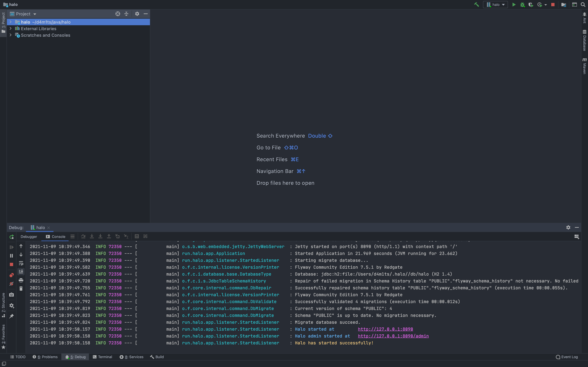The image size is (588, 367).
Task: Expand the External Libraries tree node
Action: [x=10, y=28]
